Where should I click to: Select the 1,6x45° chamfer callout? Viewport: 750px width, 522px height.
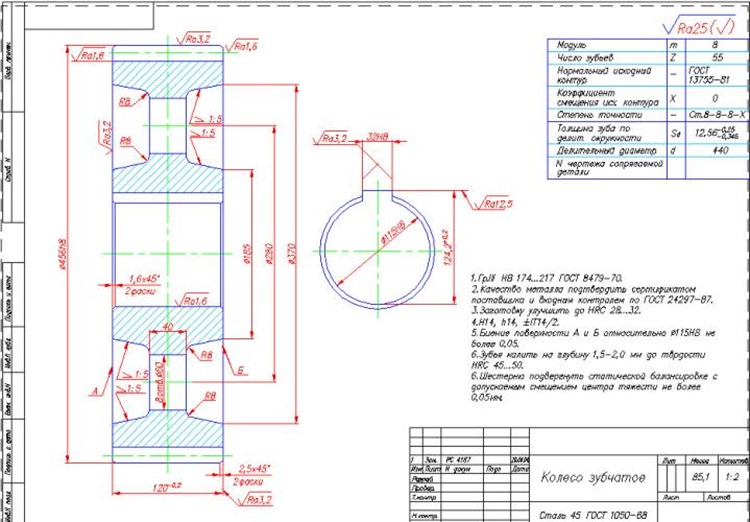point(144,279)
